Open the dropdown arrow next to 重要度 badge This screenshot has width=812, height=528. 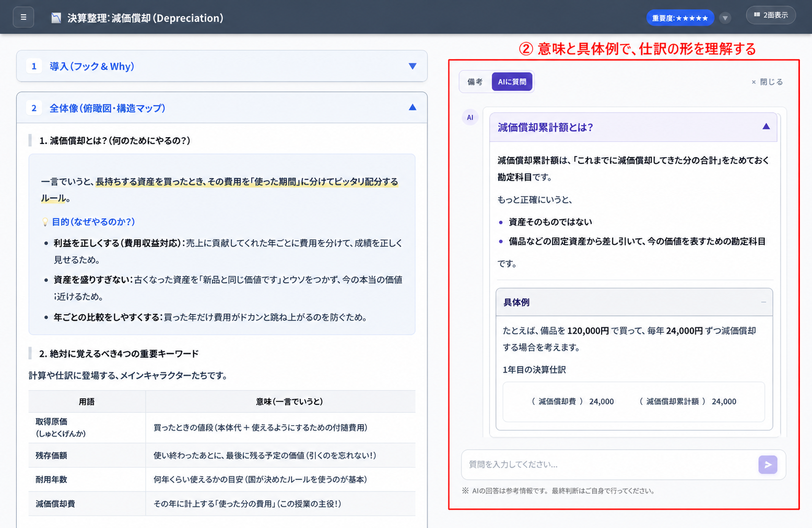point(725,18)
